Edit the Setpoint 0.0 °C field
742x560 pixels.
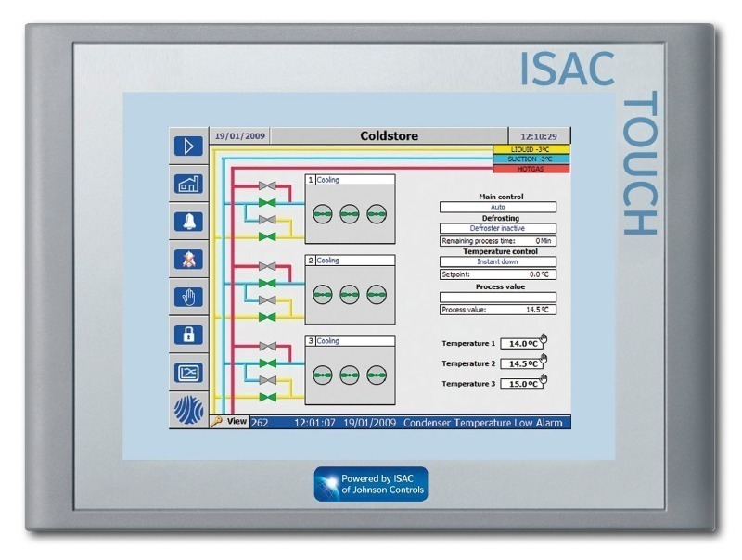point(498,274)
